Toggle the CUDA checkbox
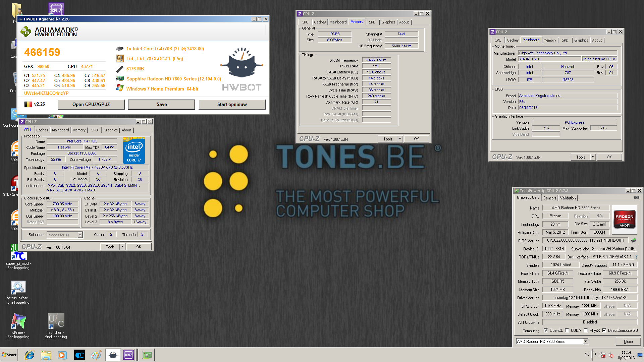Viewport: 644px width, 362px height. (x=567, y=330)
